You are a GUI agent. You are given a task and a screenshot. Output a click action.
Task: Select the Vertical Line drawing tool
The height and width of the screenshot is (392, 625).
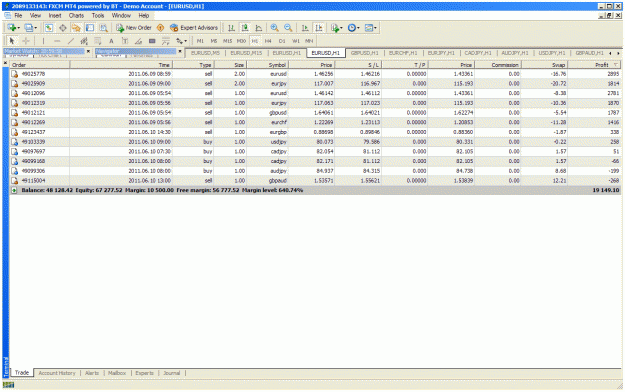[43, 41]
